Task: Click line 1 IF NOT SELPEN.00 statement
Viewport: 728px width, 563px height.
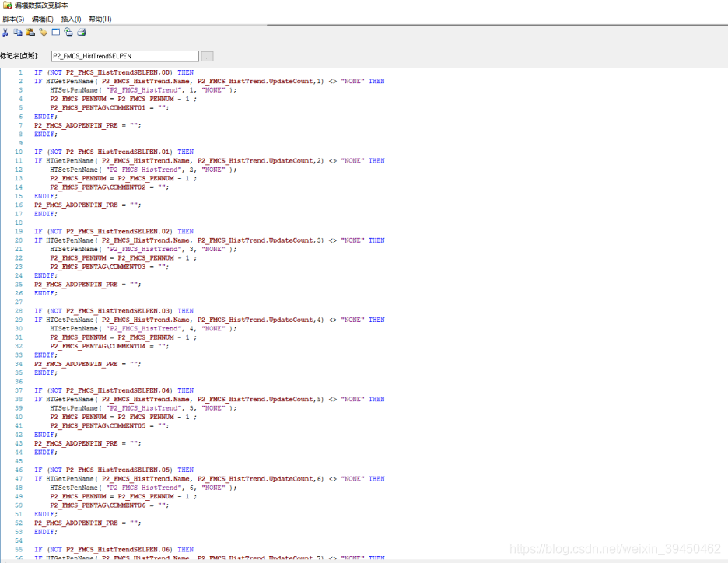Action: (114, 72)
